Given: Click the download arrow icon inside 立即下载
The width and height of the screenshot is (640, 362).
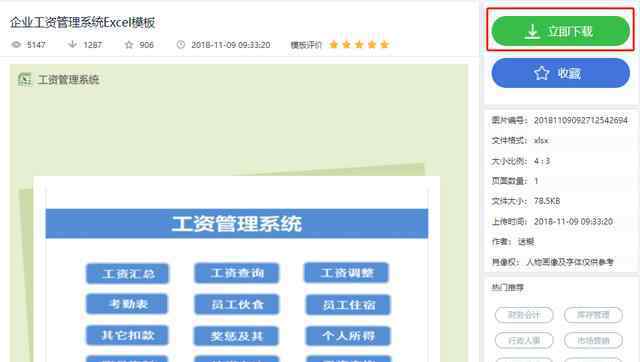Looking at the screenshot, I should [532, 31].
